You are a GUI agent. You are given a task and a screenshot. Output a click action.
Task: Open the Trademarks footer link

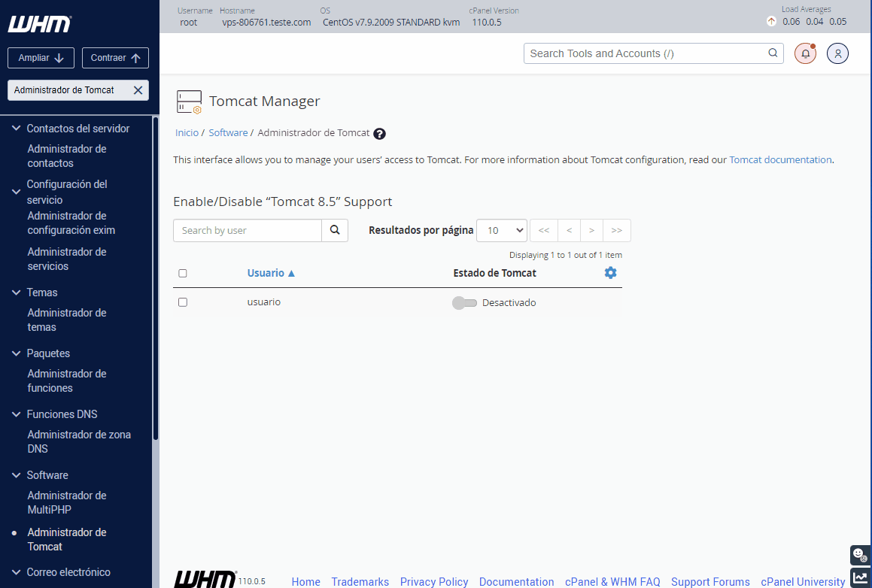click(360, 581)
